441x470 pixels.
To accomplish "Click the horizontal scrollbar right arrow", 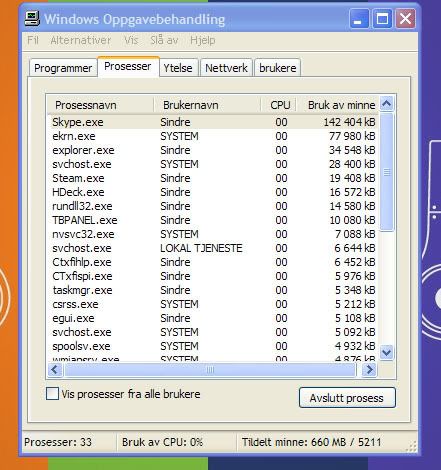I will pos(370,370).
